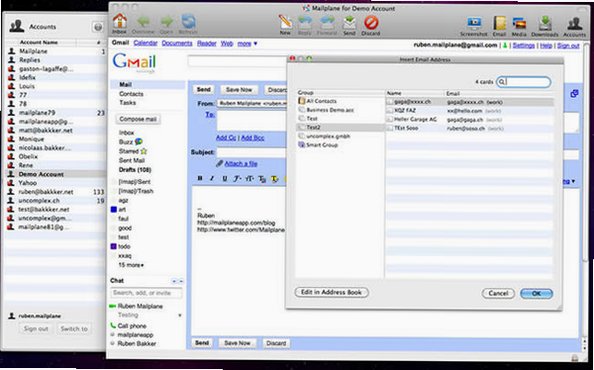Image resolution: width=594 pixels, height=370 pixels.
Task: Select mailplane79 in the Accounts list
Action: tap(56, 113)
